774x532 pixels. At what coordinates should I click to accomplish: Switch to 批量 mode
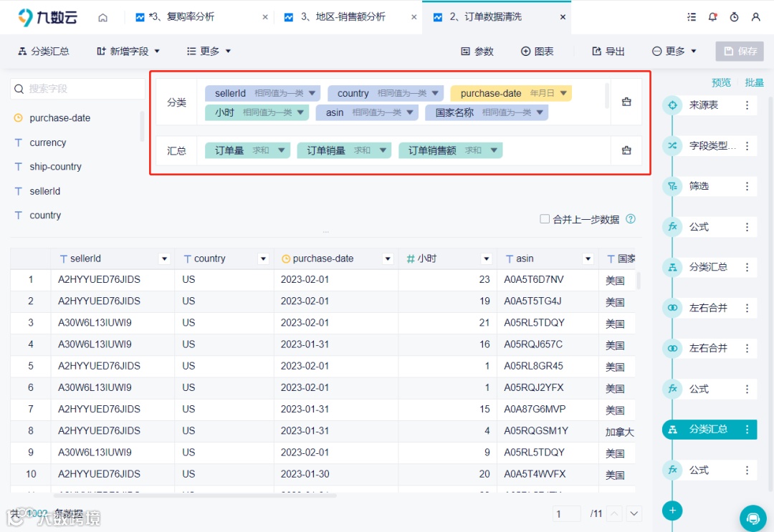pos(754,82)
